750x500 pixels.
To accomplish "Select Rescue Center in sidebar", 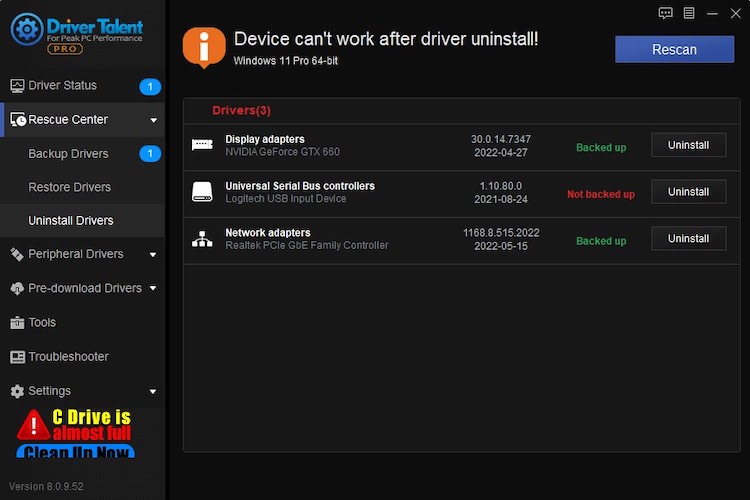I will tap(82, 120).
